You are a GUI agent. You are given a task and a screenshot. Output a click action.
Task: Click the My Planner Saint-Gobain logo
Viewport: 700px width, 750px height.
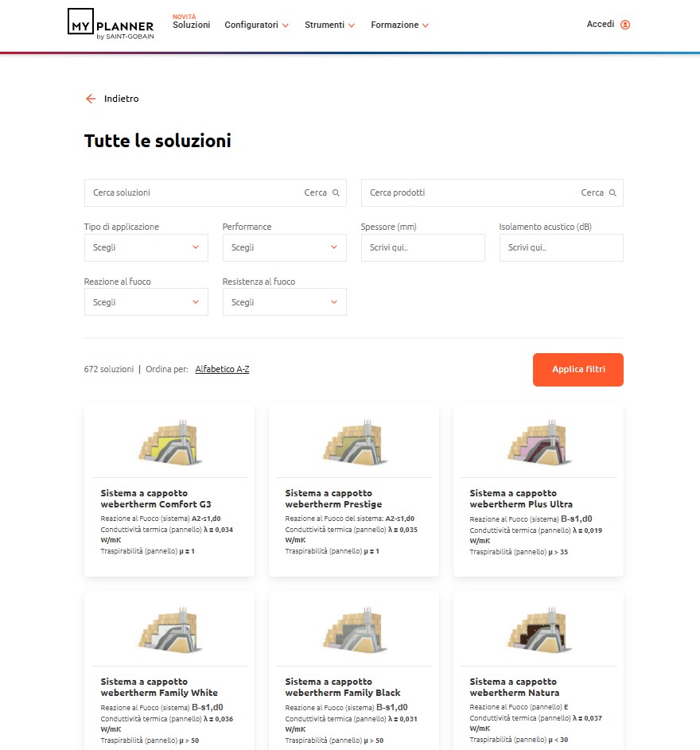(111, 25)
